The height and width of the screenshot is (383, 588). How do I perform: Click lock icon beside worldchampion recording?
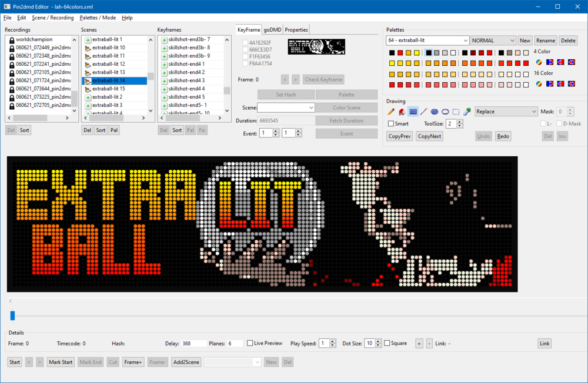12,40
